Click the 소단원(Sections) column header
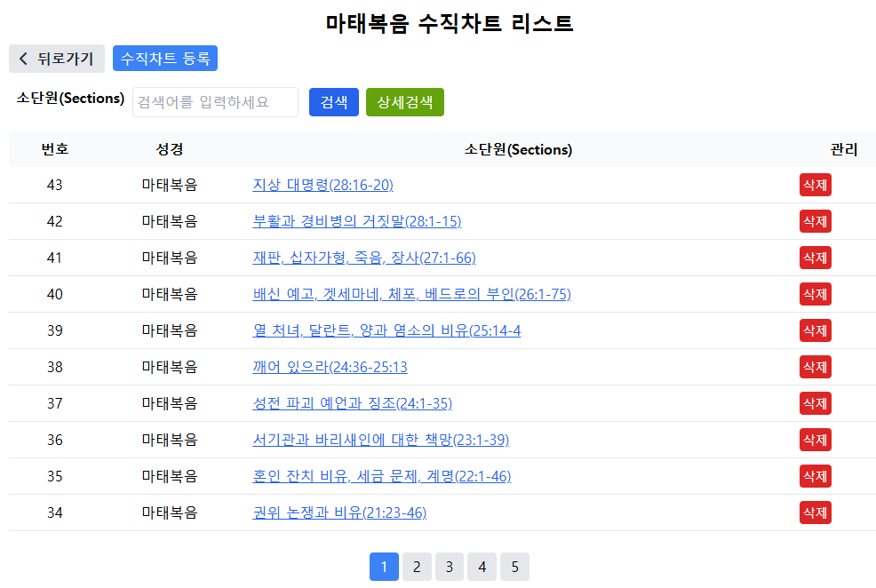Viewport: 876px width, 588px height. tap(518, 149)
